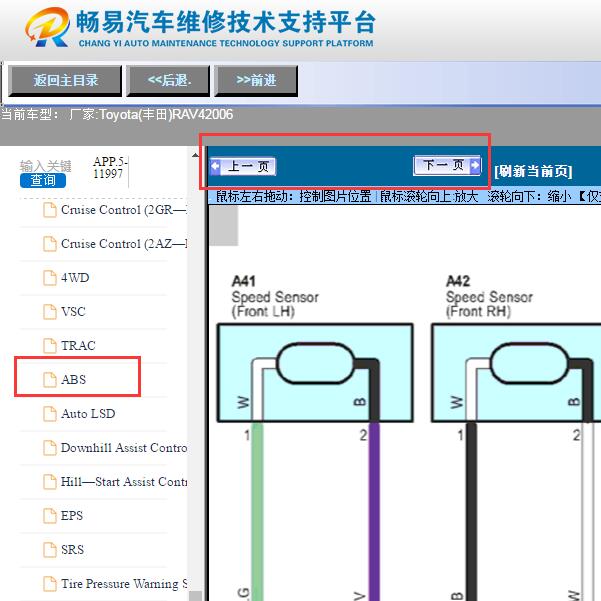Go back with <<后退 button
The image size is (601, 601).
point(168,80)
